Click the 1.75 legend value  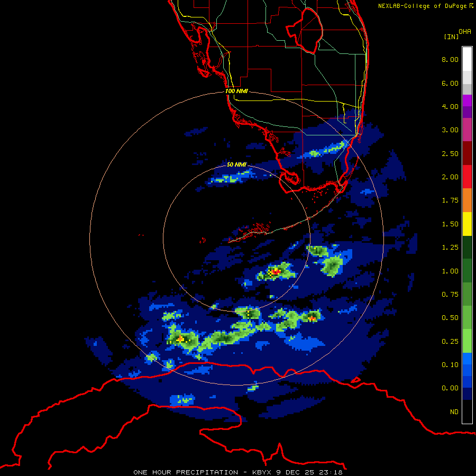[450, 200]
